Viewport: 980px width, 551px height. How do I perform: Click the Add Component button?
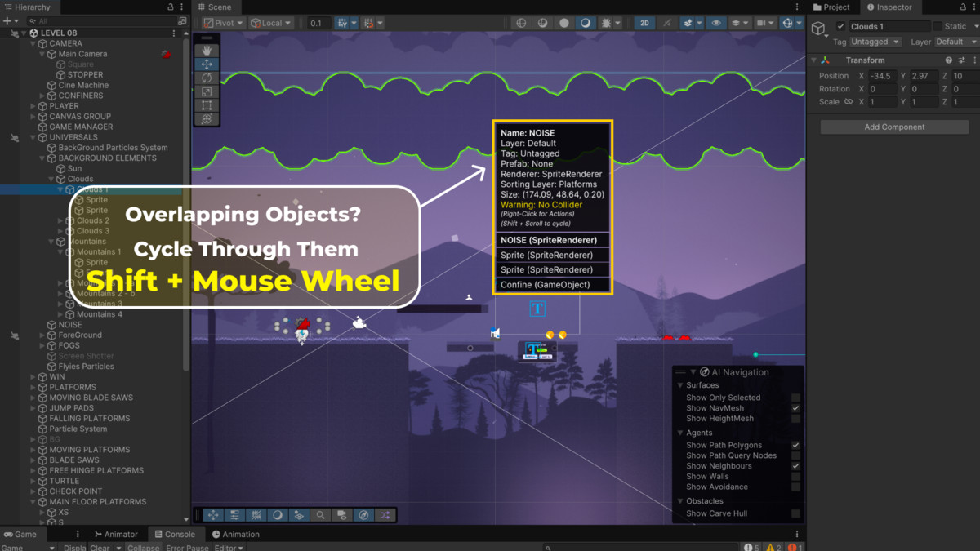pyautogui.click(x=893, y=127)
